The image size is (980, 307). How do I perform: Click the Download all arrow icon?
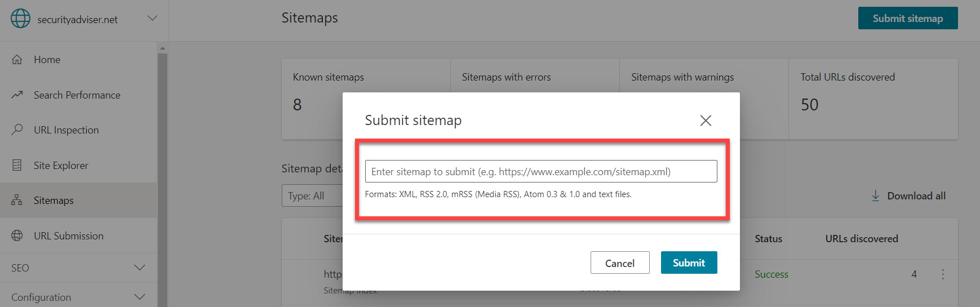point(876,196)
